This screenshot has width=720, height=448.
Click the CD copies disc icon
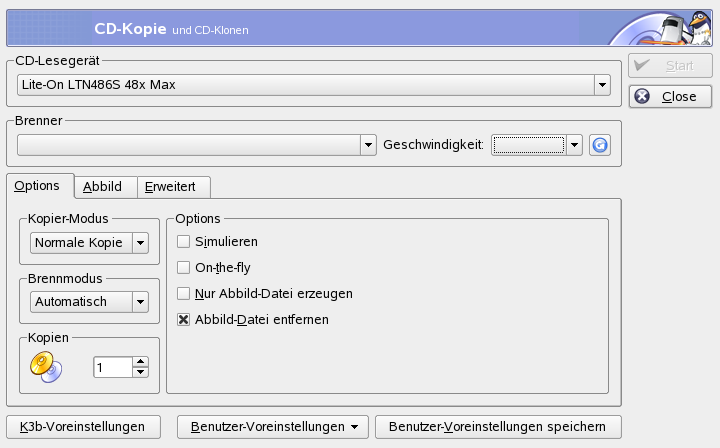click(45, 367)
